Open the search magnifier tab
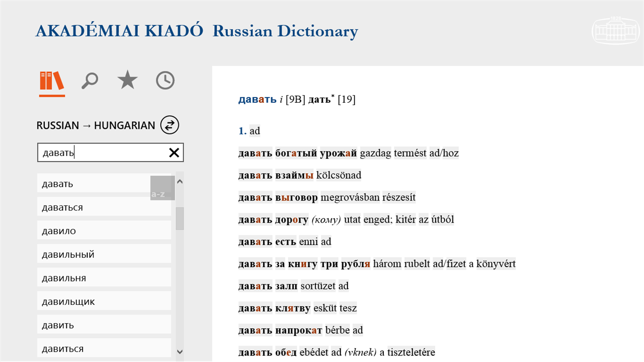644x362 pixels. (x=90, y=81)
